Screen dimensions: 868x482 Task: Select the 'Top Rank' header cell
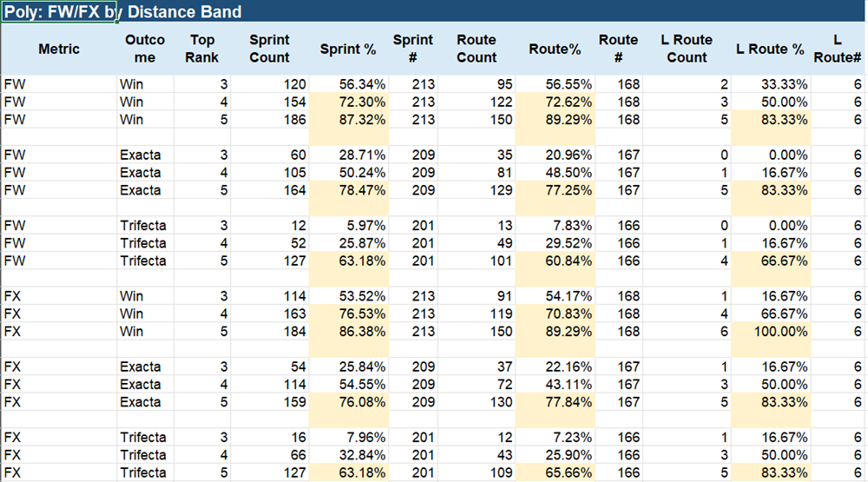click(202, 49)
